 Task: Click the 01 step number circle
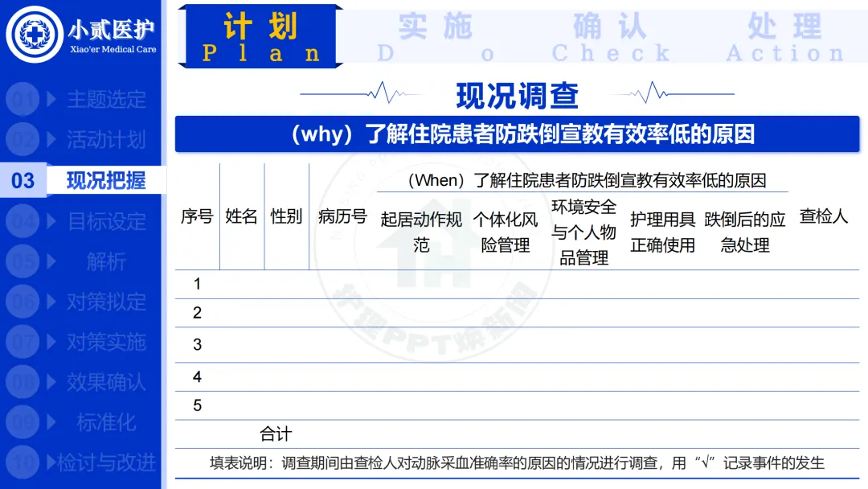pos(23,100)
